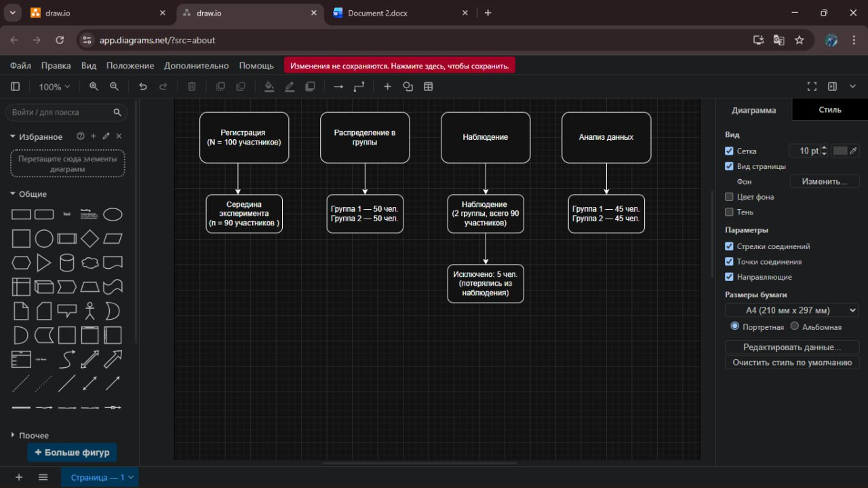Uncheck the Сетка grid checkbox
The image size is (868, 488).
click(730, 151)
